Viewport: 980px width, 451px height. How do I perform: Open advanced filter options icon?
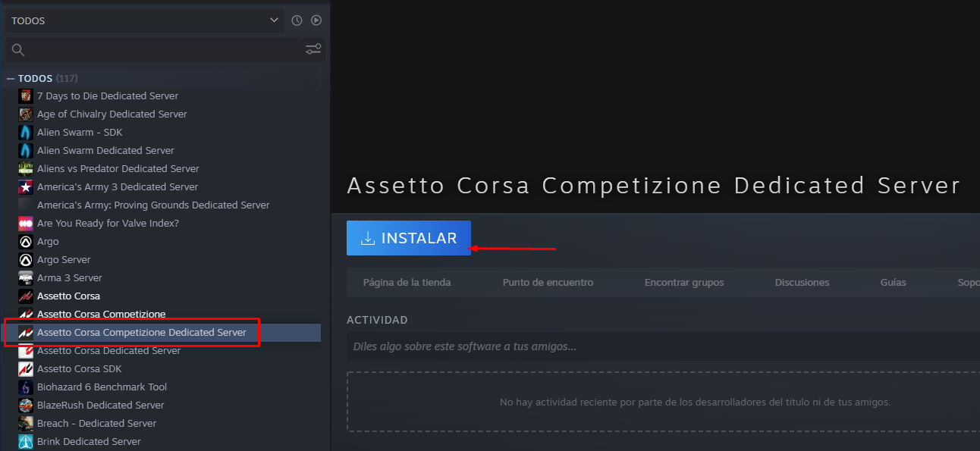(313, 49)
